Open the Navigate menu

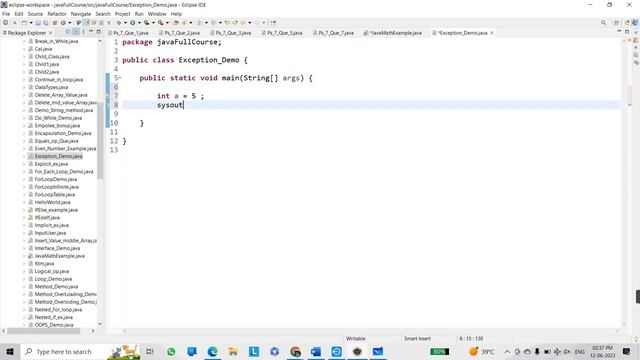[x=81, y=14]
